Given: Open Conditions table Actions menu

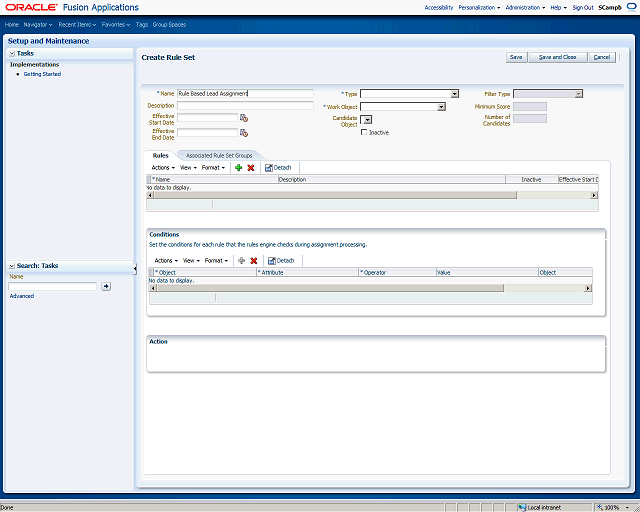Looking at the screenshot, I should [x=166, y=260].
